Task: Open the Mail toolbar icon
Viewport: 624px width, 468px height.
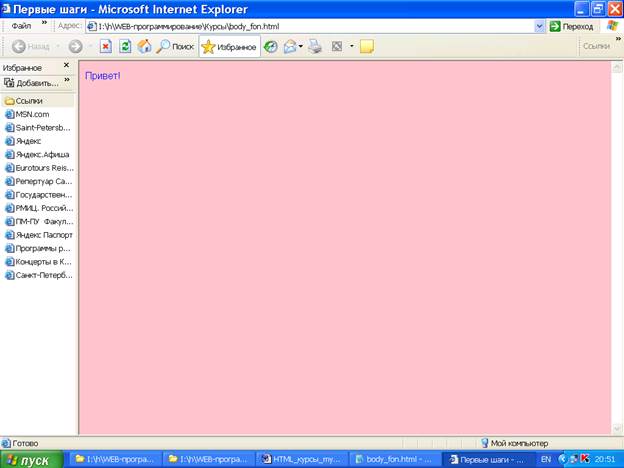Action: pos(290,47)
